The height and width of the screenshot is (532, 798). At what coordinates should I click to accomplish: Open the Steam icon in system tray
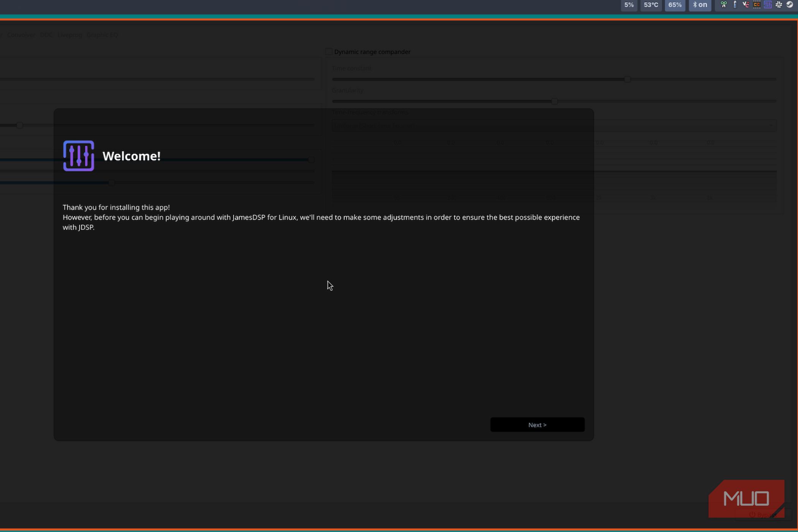pyautogui.click(x=790, y=5)
